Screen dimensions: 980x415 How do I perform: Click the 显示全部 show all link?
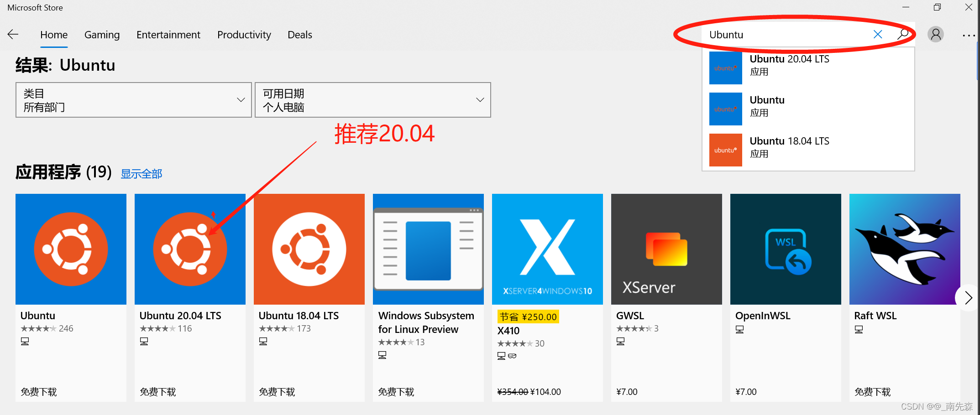(x=141, y=174)
